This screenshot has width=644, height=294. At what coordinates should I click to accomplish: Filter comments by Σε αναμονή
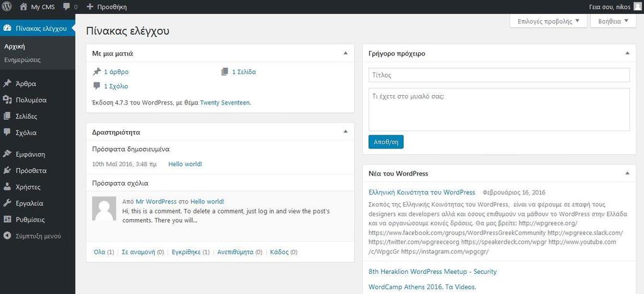pyautogui.click(x=138, y=252)
